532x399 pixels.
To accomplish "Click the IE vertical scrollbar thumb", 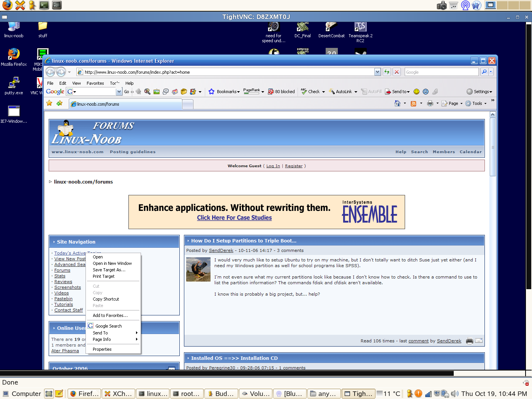I will click(x=492, y=147).
